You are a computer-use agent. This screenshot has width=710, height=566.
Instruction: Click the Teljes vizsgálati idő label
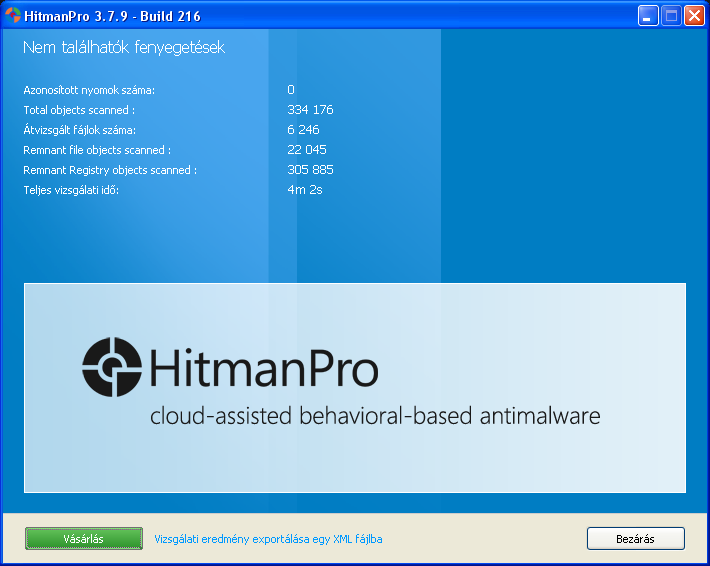click(71, 190)
